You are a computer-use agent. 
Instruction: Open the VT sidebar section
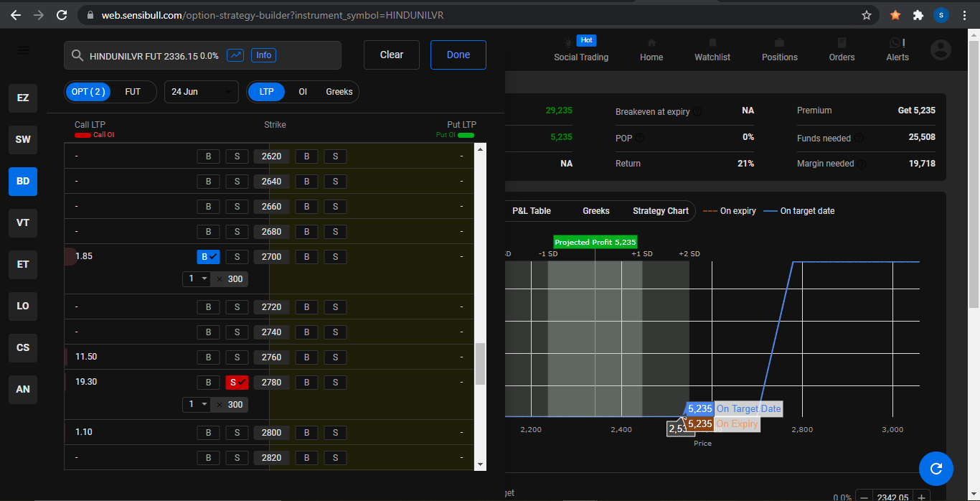point(23,223)
